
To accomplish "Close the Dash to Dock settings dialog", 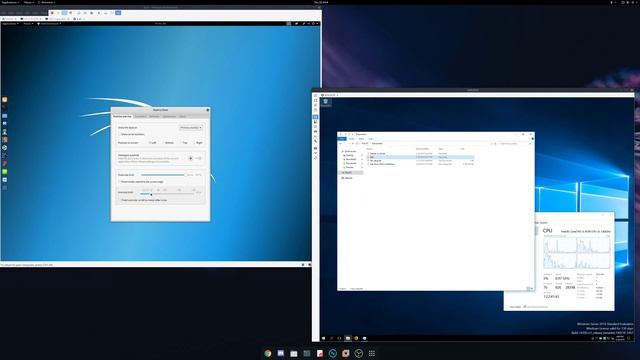I will [207, 110].
